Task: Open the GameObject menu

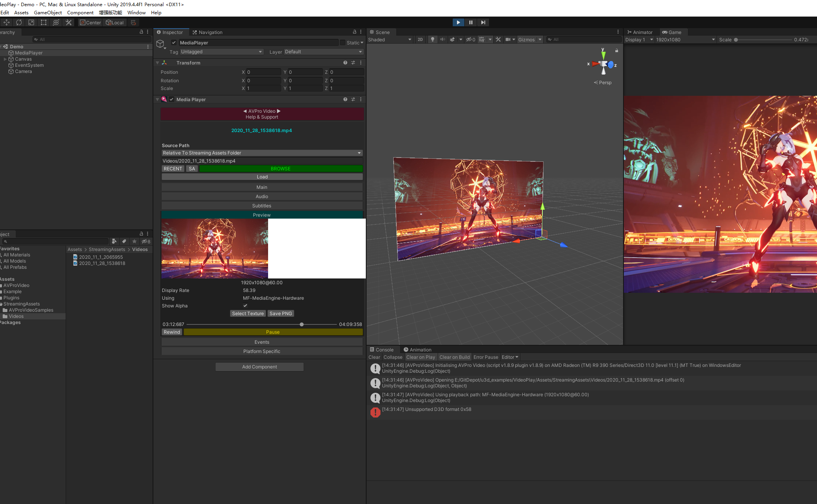Action: click(48, 12)
